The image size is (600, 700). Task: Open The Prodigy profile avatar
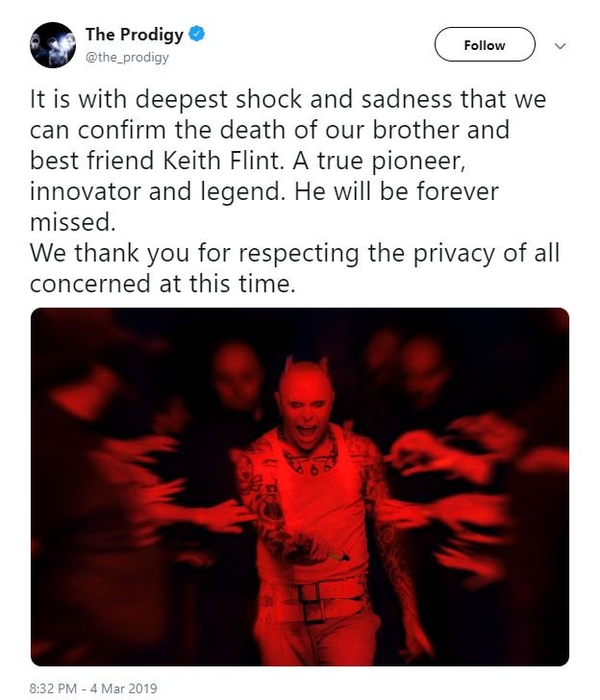point(53,45)
